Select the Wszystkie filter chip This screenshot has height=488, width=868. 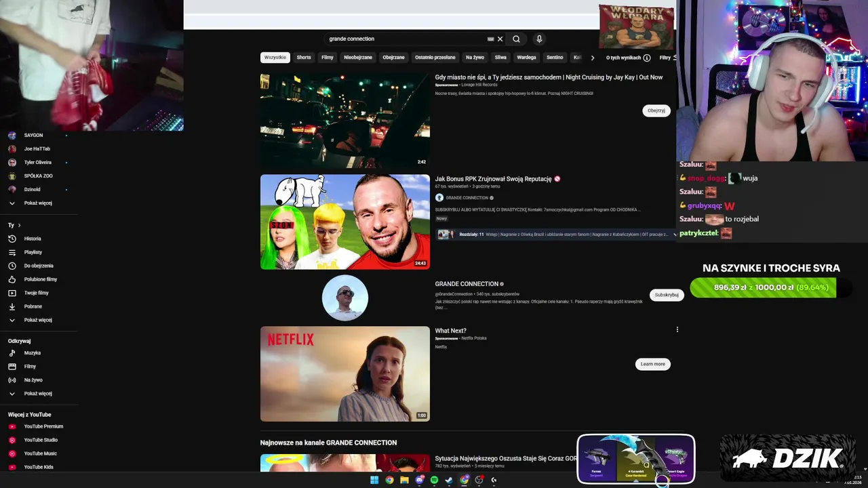[275, 58]
